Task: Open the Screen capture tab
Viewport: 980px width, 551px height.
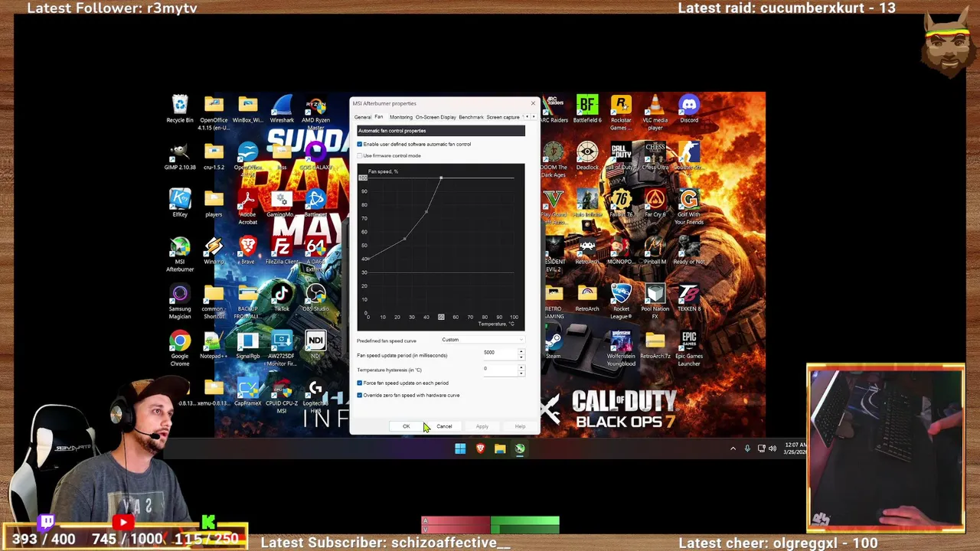Action: click(x=503, y=117)
